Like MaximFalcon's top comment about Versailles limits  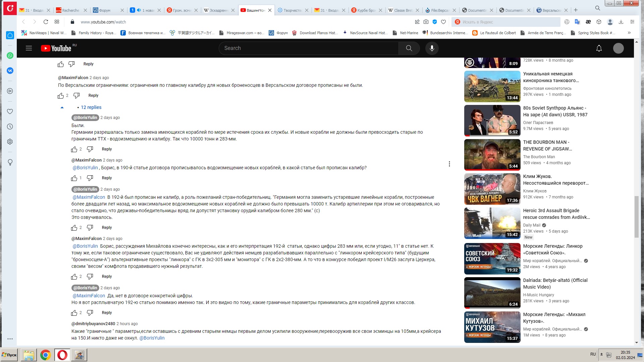61,96
